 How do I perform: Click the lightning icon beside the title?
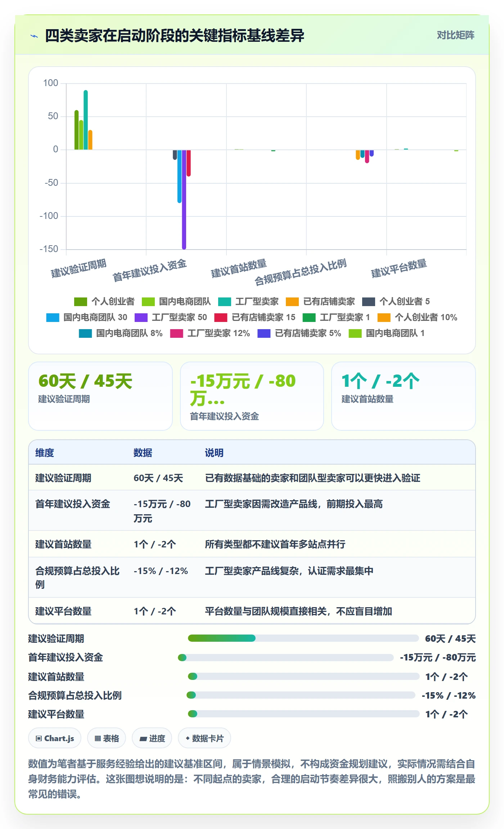(x=34, y=36)
